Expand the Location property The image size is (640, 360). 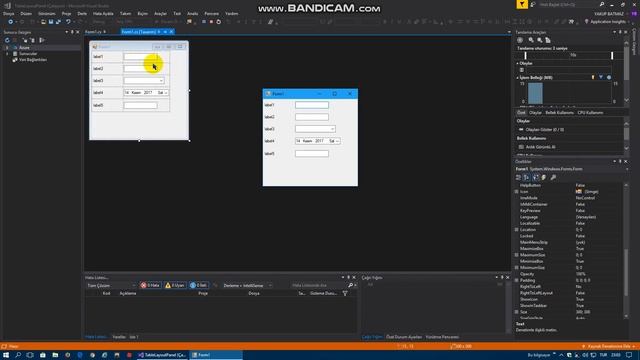coord(516,230)
